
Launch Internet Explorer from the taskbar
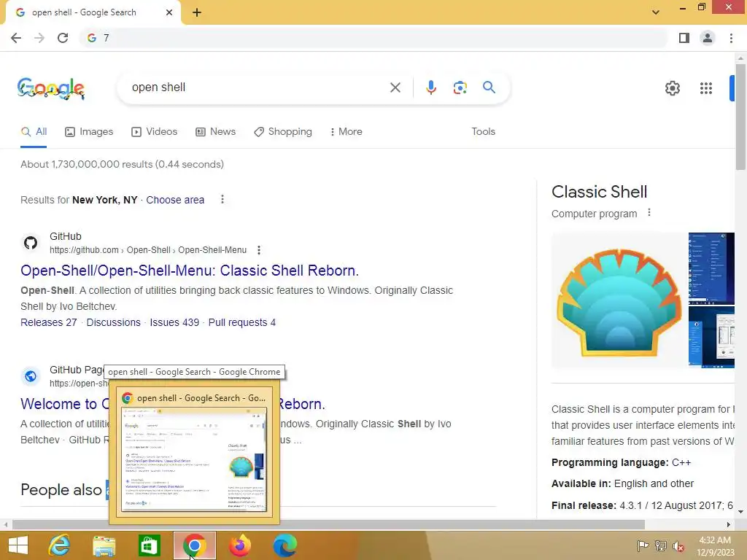pyautogui.click(x=59, y=545)
